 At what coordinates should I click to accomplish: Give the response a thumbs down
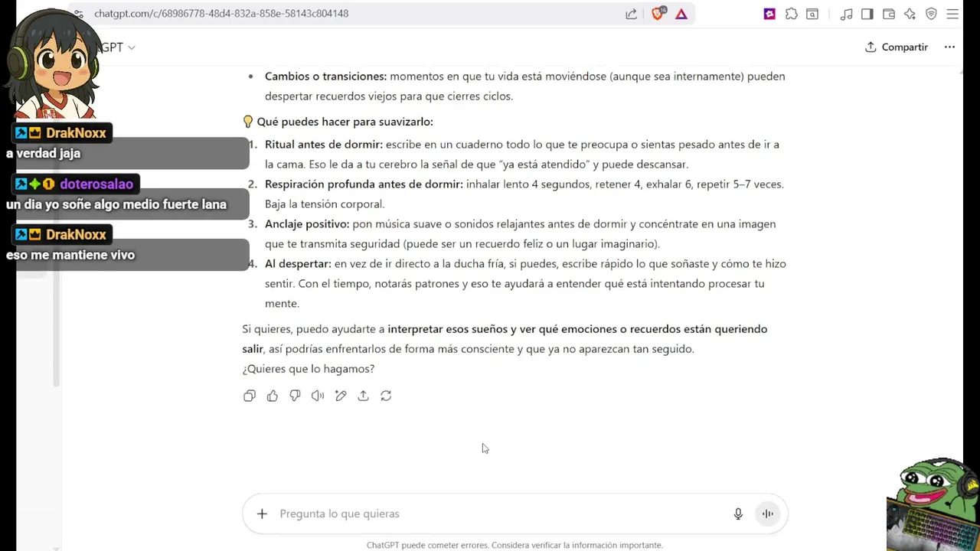pos(295,396)
